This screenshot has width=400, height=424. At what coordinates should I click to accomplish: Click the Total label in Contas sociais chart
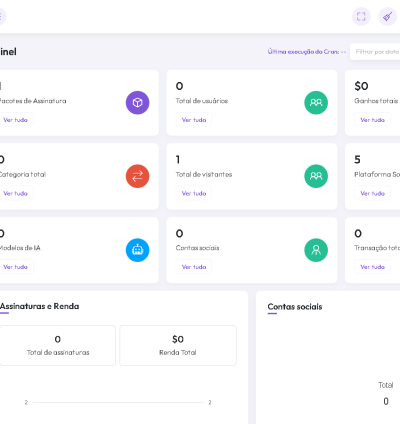coord(386,385)
